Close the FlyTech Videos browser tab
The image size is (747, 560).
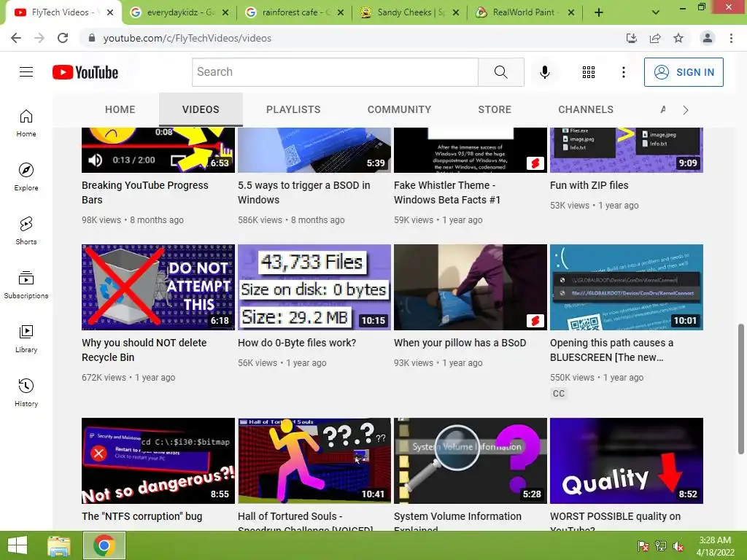(x=110, y=12)
